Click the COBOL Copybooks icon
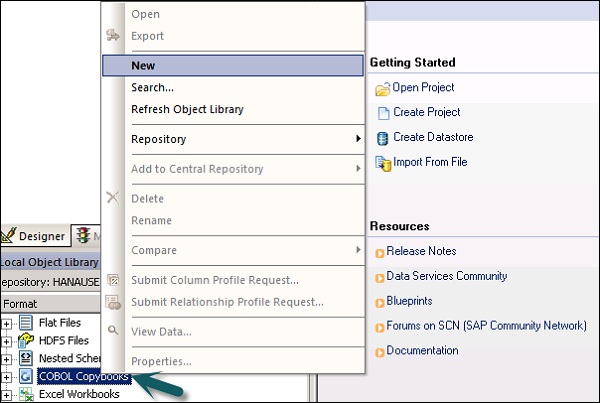This screenshot has height=403, width=600. [x=25, y=377]
